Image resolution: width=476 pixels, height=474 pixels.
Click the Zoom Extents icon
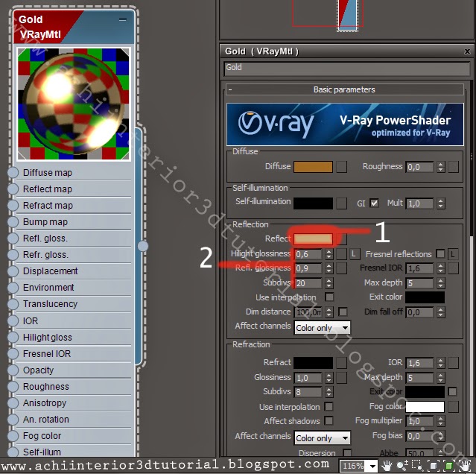click(x=434, y=466)
